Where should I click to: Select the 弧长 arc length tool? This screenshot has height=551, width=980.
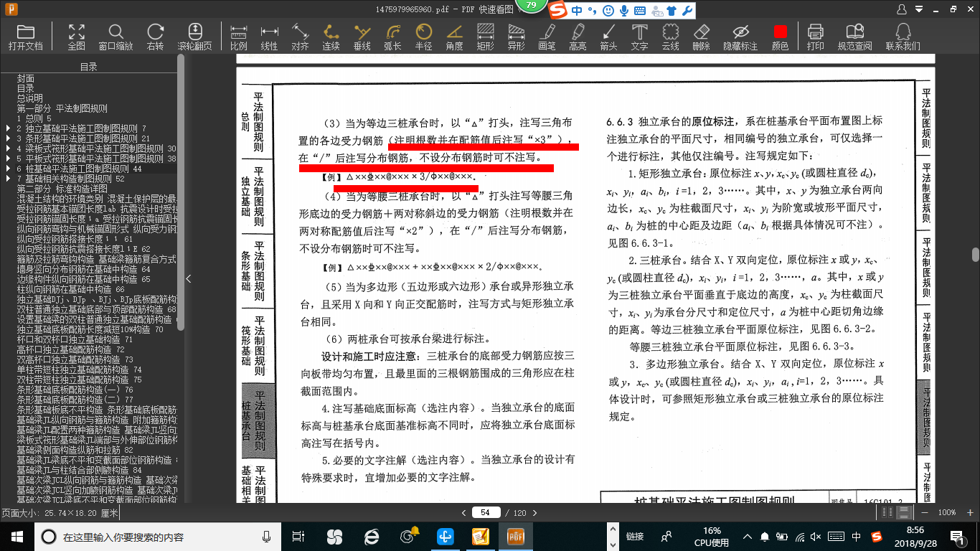pyautogui.click(x=392, y=37)
